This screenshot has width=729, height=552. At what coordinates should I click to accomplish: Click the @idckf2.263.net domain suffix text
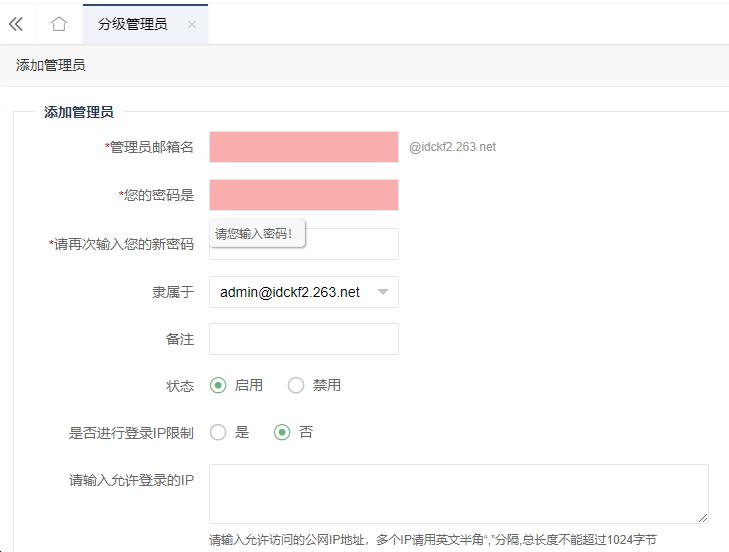point(452,147)
